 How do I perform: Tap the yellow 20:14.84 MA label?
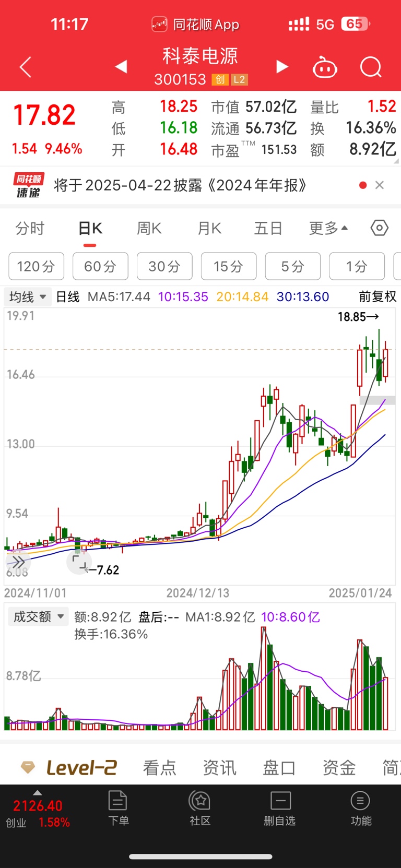pos(242,297)
